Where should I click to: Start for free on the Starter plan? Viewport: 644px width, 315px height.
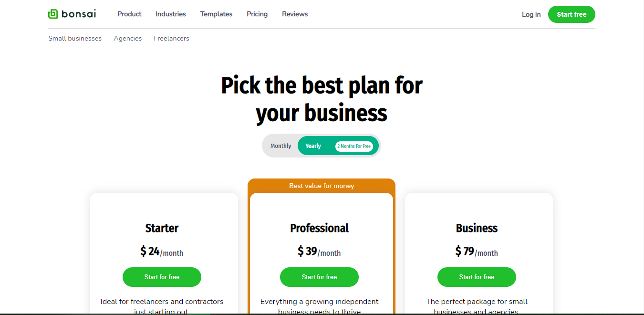coord(162,277)
